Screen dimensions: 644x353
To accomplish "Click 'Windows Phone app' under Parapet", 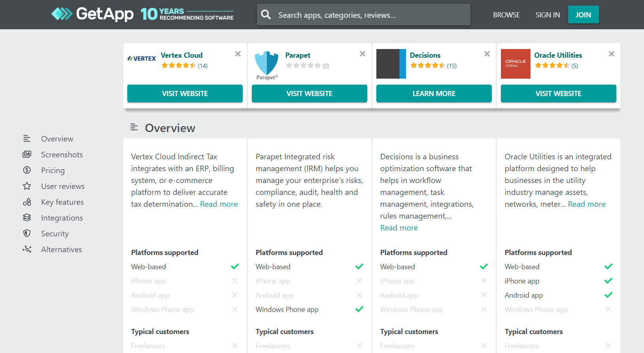I will click(x=287, y=310).
